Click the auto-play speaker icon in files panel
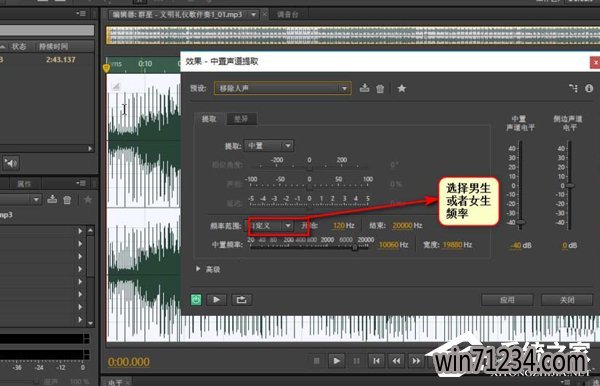Image resolution: width=600 pixels, height=386 pixels. [11, 163]
